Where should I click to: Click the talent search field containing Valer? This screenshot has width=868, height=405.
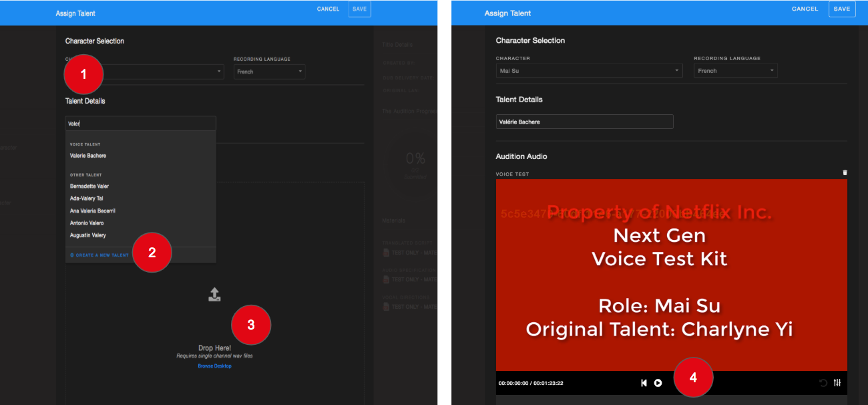coord(141,124)
